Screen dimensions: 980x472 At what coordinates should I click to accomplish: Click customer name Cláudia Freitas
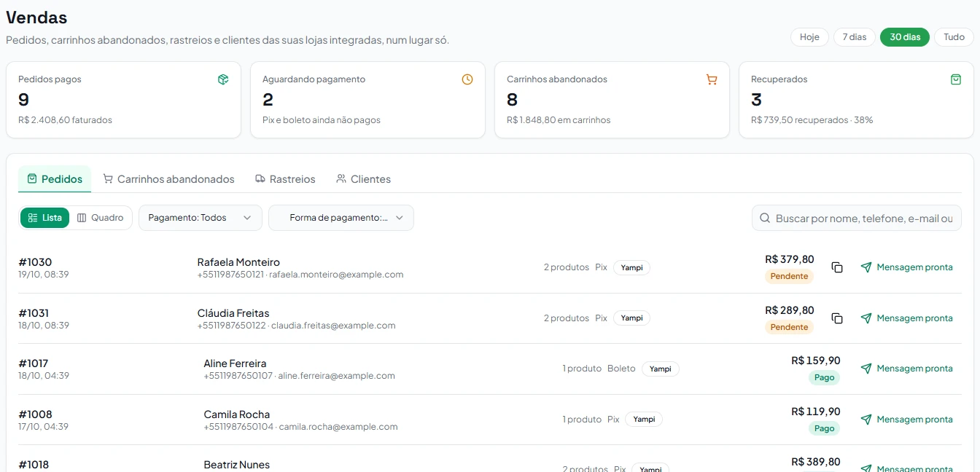click(x=233, y=313)
